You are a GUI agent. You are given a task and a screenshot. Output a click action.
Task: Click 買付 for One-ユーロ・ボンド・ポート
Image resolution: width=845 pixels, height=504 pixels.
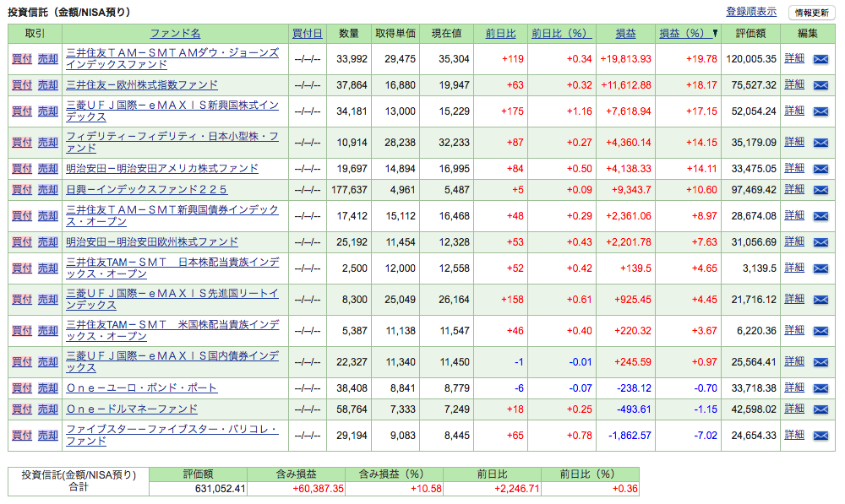coord(22,388)
